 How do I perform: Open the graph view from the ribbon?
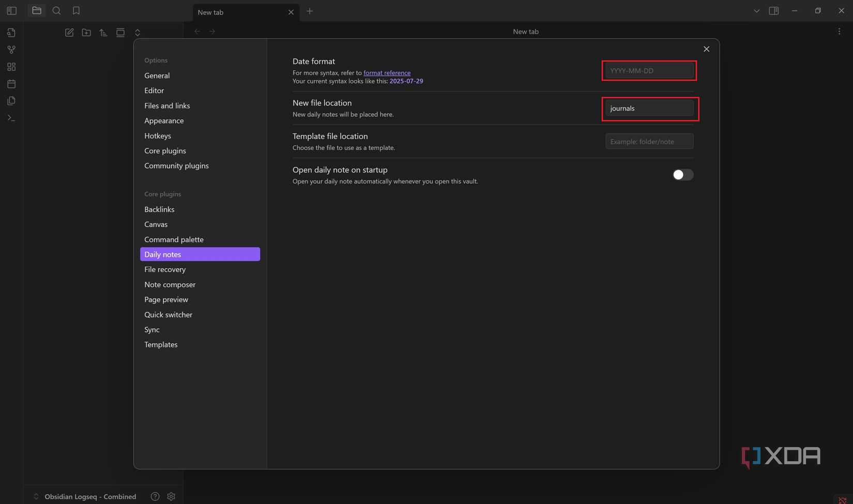(x=11, y=49)
